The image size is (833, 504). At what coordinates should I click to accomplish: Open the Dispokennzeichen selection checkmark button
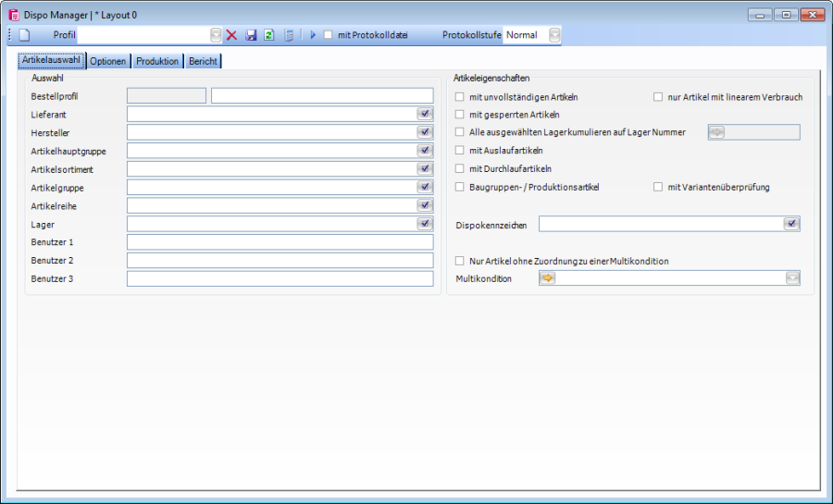coord(791,224)
